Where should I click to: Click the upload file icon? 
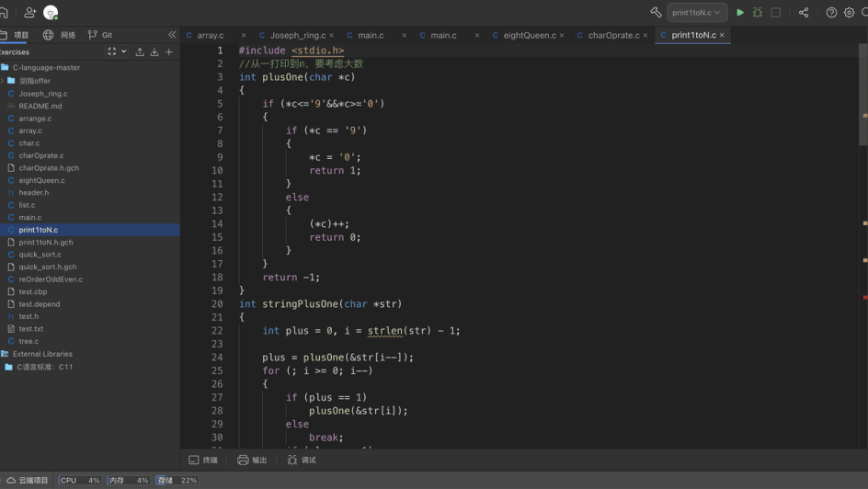click(x=140, y=51)
